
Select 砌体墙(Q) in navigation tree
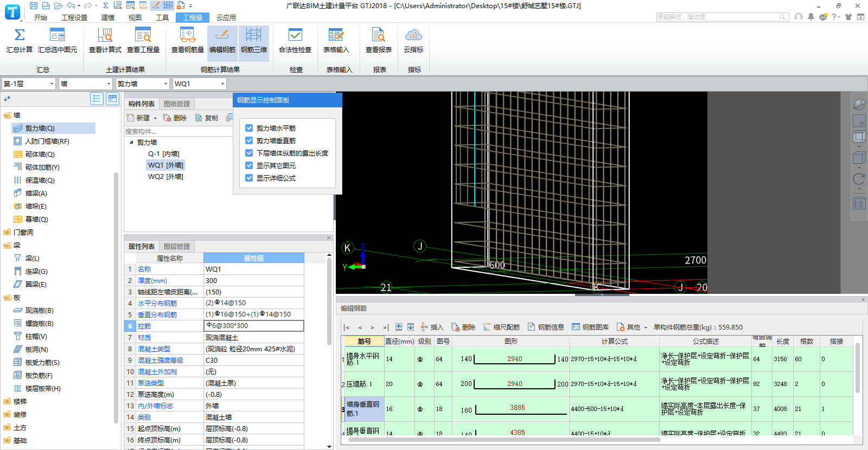click(x=40, y=154)
